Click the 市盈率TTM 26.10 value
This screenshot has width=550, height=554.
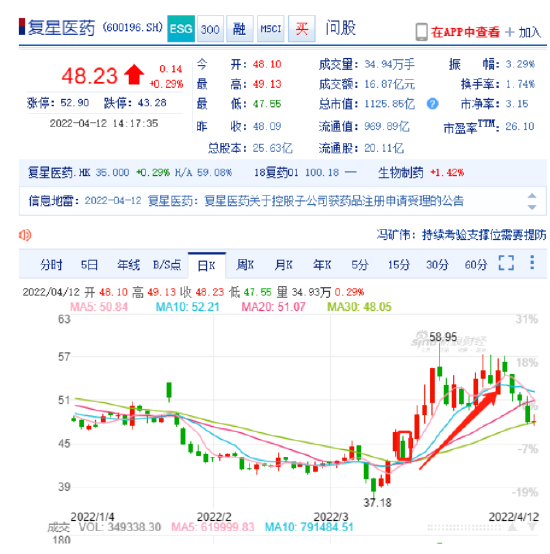click(x=520, y=126)
